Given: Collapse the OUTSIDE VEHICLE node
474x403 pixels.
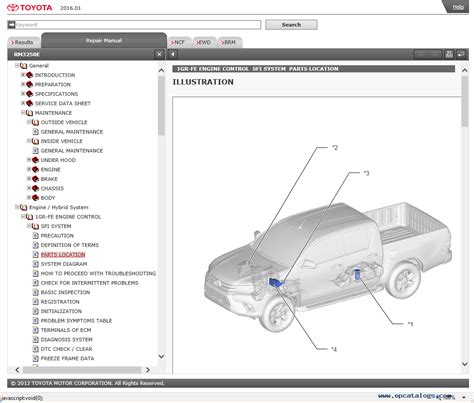Looking at the screenshot, I should (29, 122).
